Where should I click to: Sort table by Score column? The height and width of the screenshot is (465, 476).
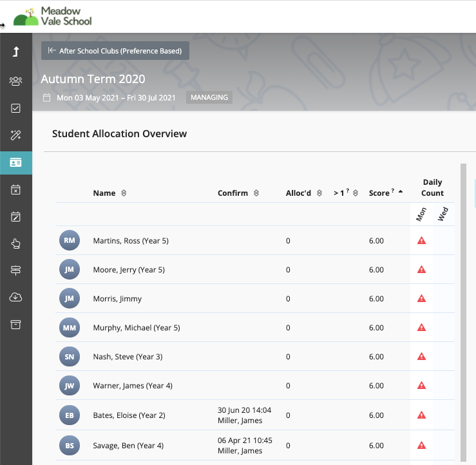click(x=401, y=191)
